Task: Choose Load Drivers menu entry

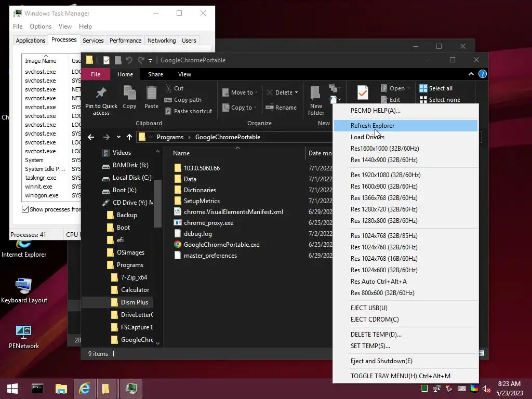Action: click(x=406, y=137)
